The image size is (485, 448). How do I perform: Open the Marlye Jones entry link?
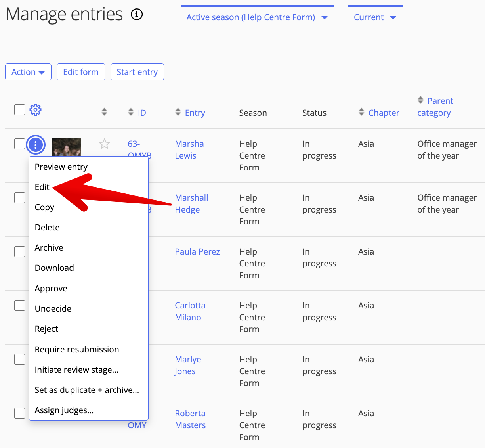[188, 365]
